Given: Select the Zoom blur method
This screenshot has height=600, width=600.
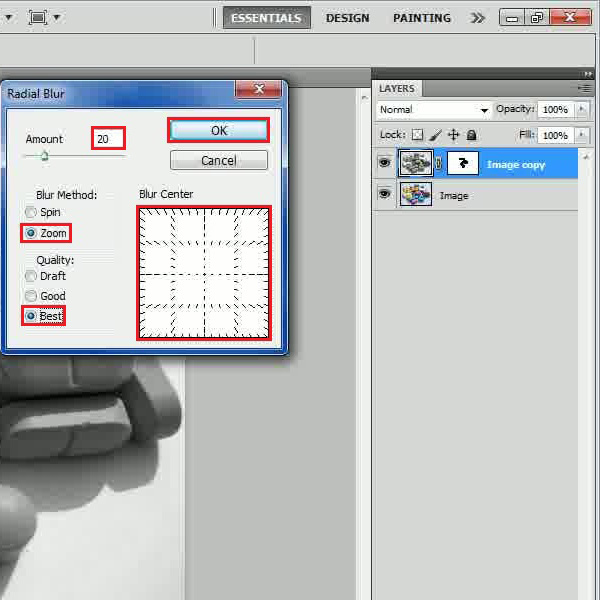Looking at the screenshot, I should coord(46,233).
